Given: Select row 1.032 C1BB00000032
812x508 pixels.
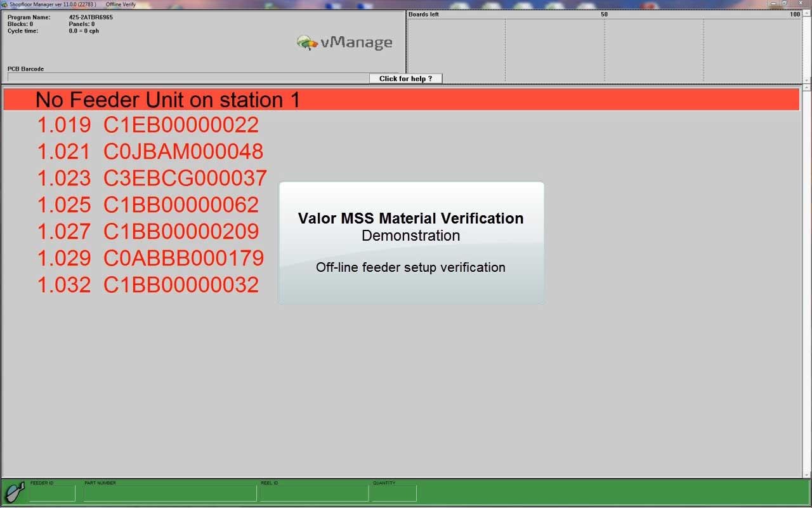Looking at the screenshot, I should coord(148,285).
